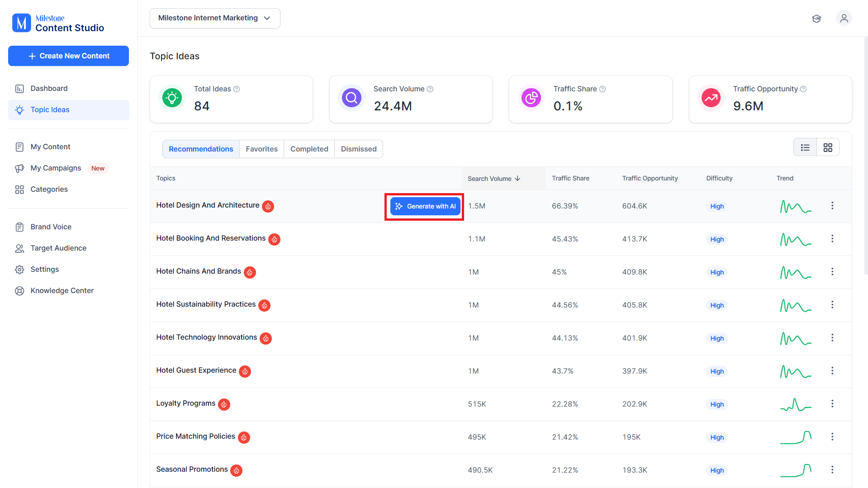Click fire icon next to Hotel Chains And Brands
Viewport: 868px width, 488px height.
250,272
